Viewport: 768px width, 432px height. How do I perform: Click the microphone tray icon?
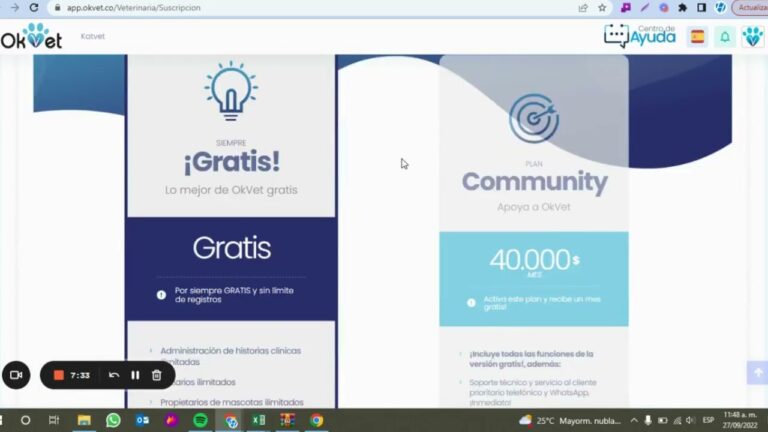[648, 420]
